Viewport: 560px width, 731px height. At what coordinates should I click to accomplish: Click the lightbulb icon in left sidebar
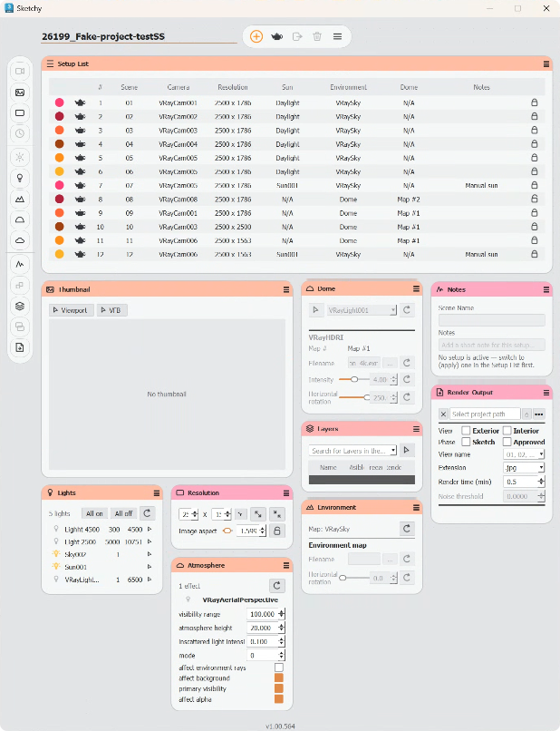[20, 178]
